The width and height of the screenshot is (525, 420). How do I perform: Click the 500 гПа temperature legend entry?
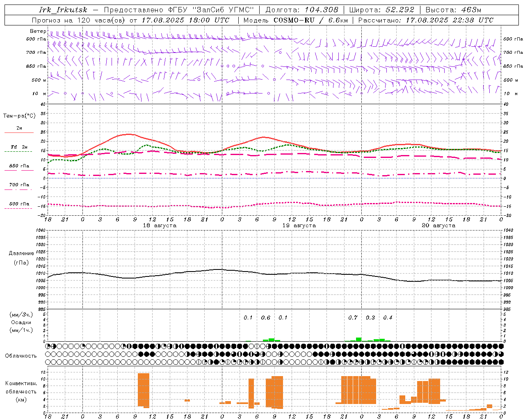coord(19,204)
